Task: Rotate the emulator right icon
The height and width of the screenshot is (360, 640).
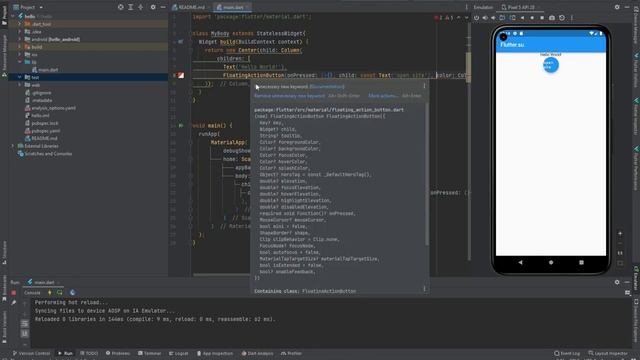Action: (x=512, y=18)
